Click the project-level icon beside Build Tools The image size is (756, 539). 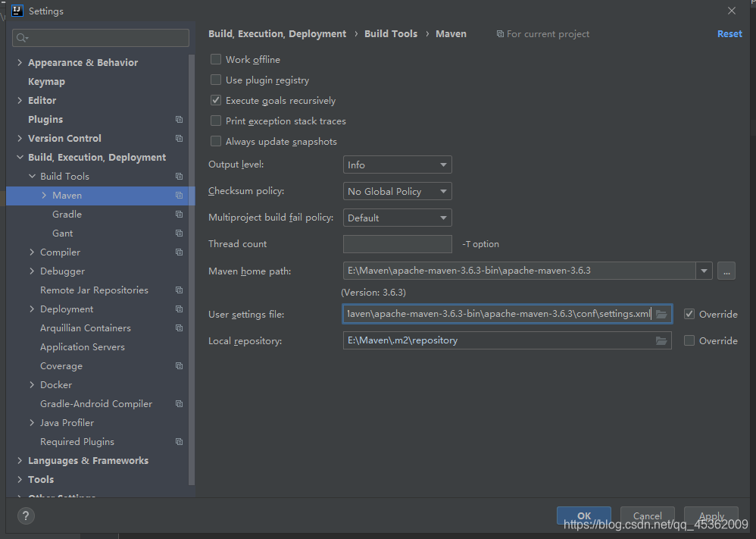[x=179, y=176]
